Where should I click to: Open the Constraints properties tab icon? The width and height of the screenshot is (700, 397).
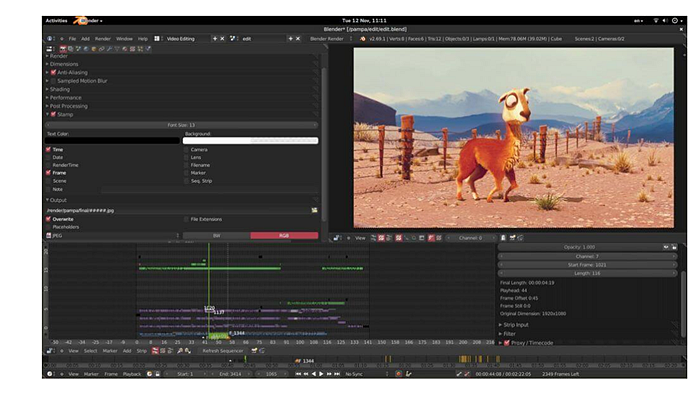tap(102, 49)
